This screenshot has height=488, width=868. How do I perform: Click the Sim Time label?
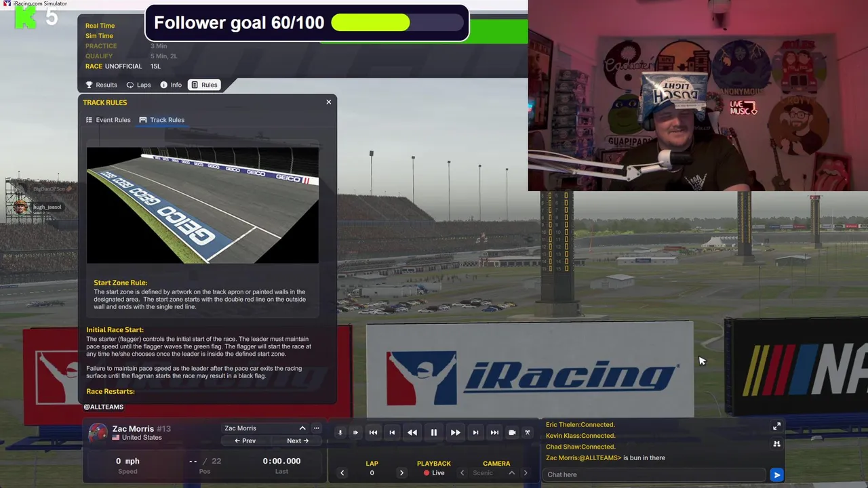(99, 36)
